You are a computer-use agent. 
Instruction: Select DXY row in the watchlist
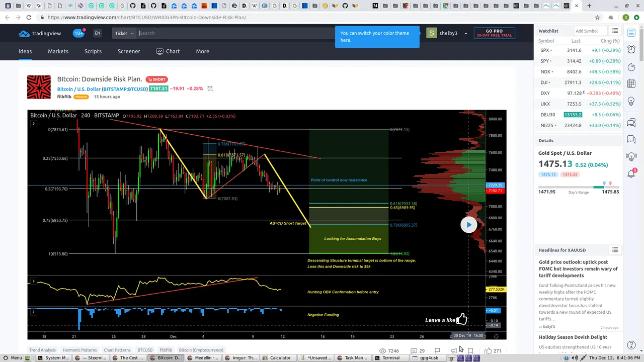[579, 93]
